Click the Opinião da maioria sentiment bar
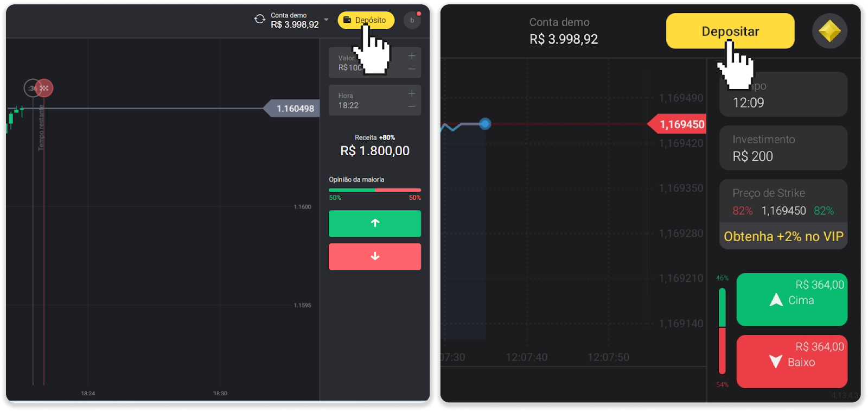The image size is (868, 411). [x=374, y=190]
